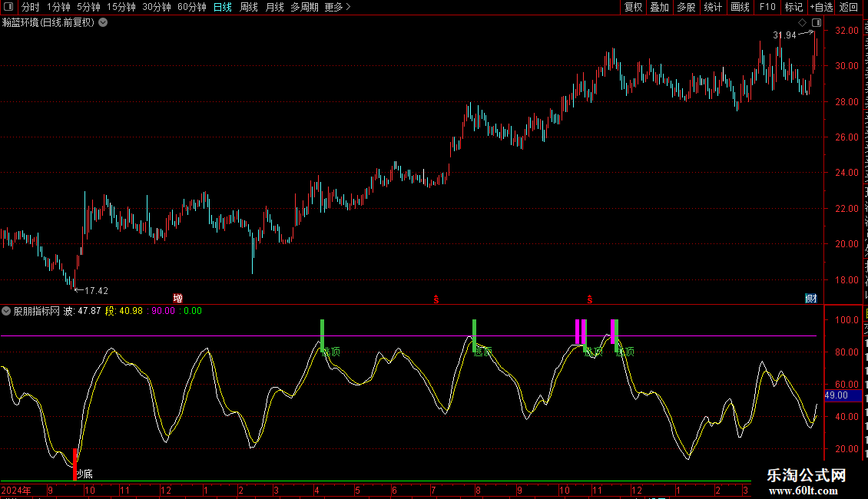Toggle the right side panel icon
868x499 pixels.
[x=817, y=23]
